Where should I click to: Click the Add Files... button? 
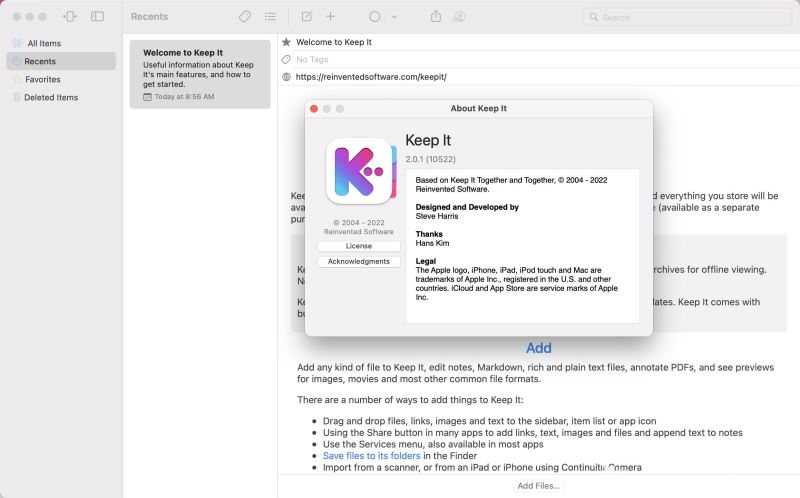(538, 486)
